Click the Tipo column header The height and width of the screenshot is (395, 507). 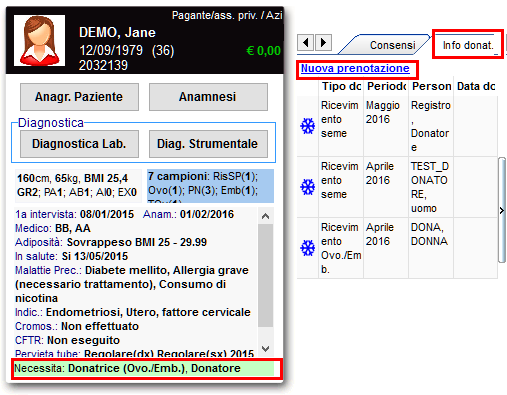pos(341,86)
